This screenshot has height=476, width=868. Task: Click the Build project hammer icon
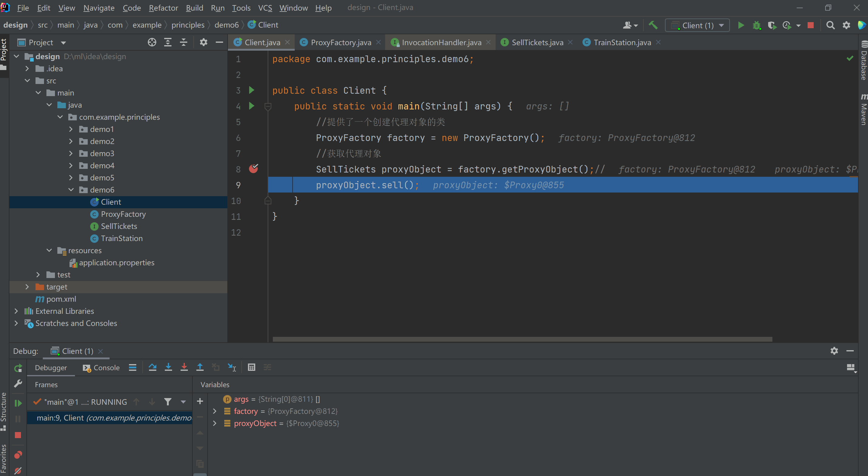tap(653, 25)
